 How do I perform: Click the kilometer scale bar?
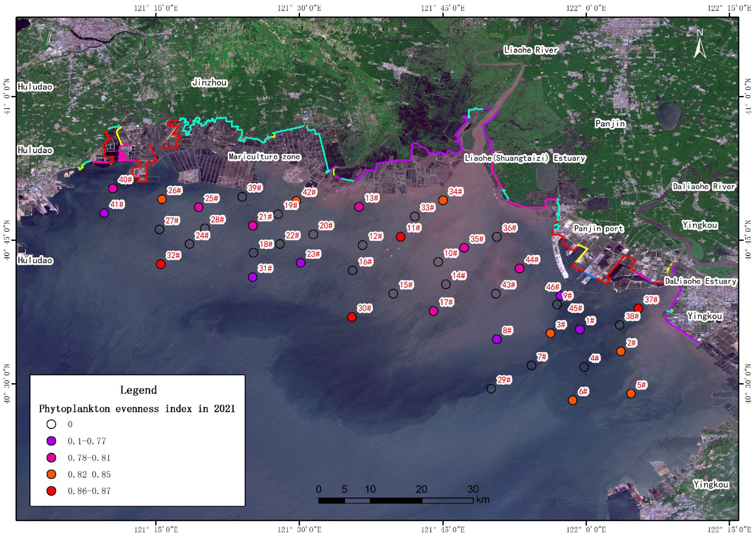(x=396, y=501)
